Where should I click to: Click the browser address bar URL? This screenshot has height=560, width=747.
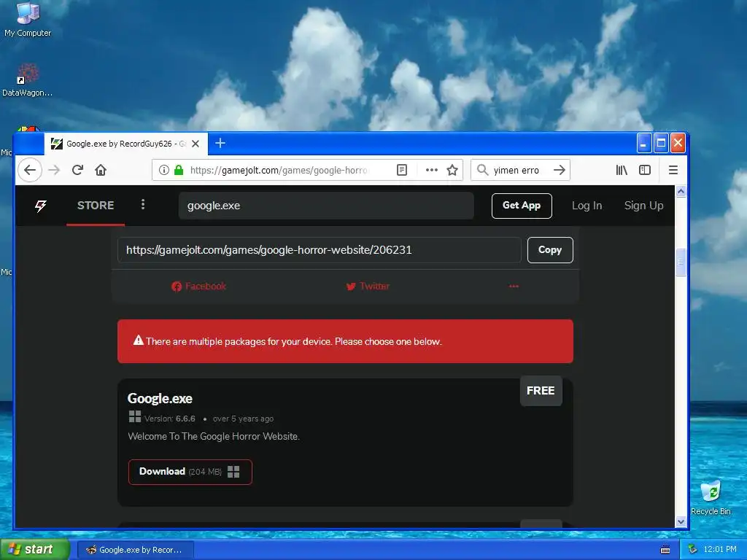tap(279, 170)
